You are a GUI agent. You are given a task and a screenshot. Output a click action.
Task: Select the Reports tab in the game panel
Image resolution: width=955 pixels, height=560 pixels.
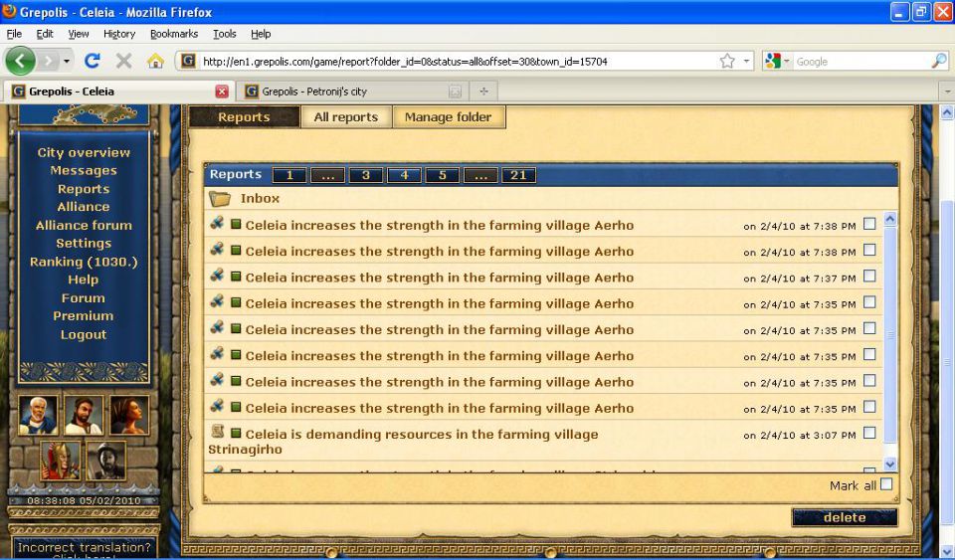tap(244, 116)
